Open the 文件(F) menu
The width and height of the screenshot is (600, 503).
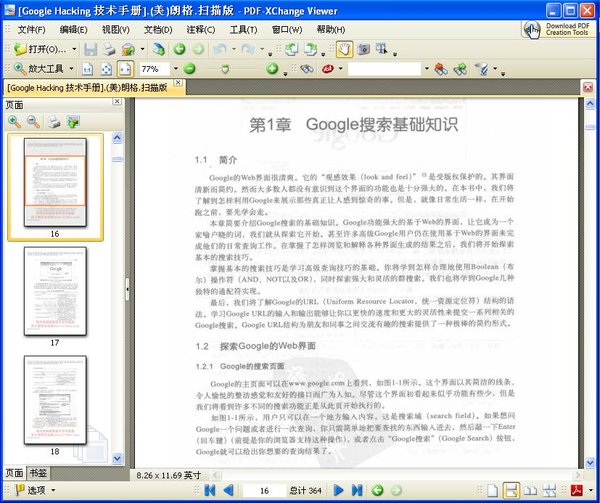(x=37, y=29)
